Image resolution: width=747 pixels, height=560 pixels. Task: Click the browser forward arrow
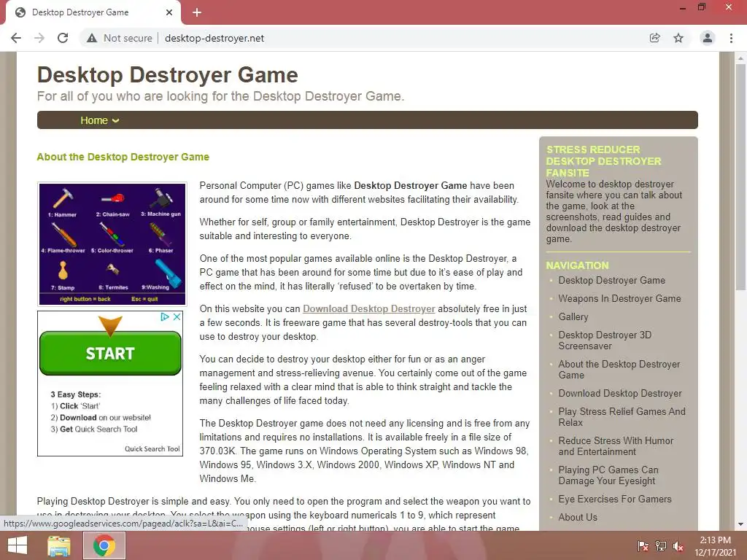[39, 38]
